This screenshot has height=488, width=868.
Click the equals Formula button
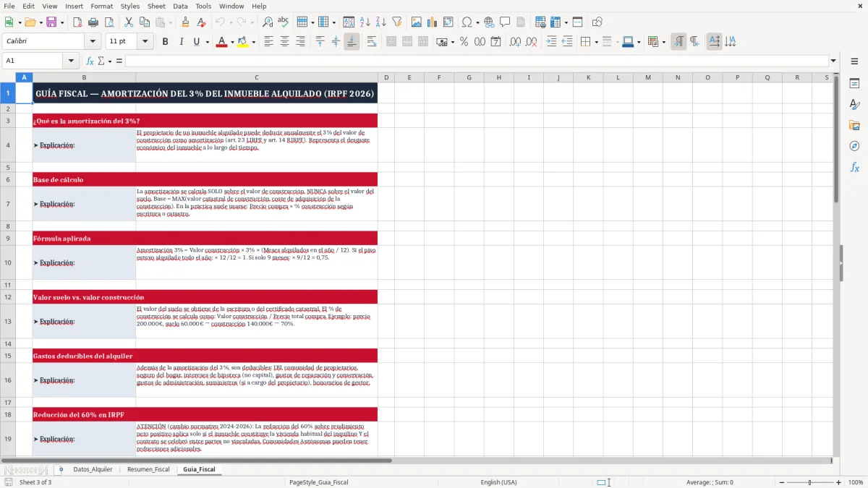tap(119, 61)
